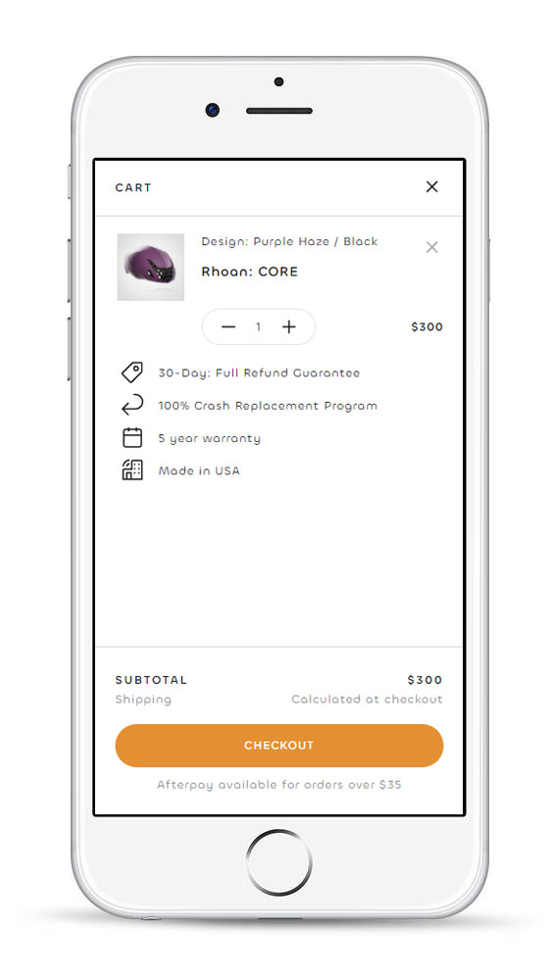
Task: Open the Rhoan: CORE product title
Action: coord(250,271)
